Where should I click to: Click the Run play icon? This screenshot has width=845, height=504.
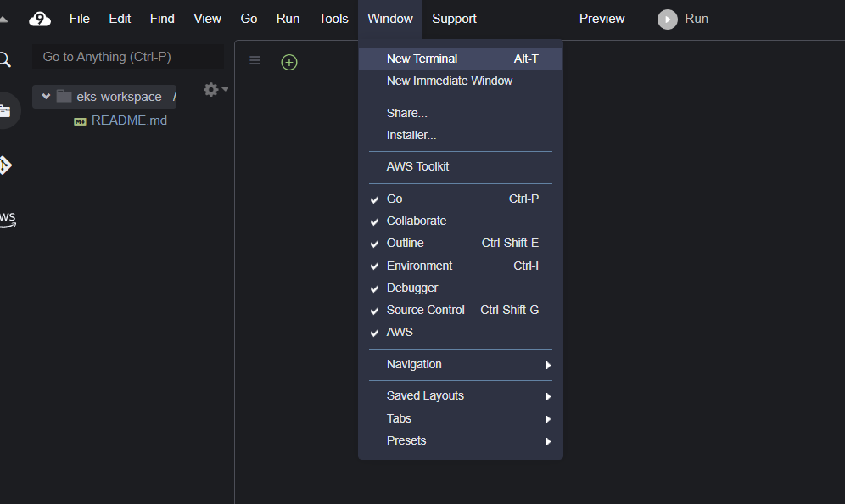coord(667,20)
